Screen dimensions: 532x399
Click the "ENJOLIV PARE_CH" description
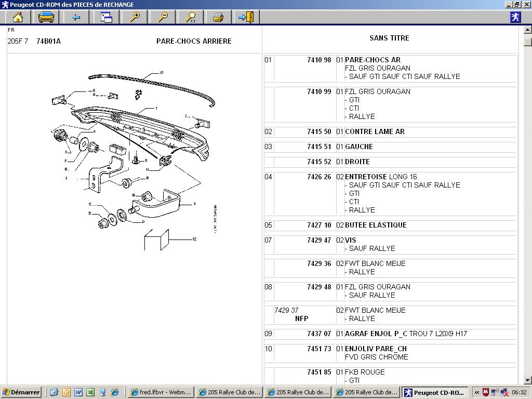376,349
